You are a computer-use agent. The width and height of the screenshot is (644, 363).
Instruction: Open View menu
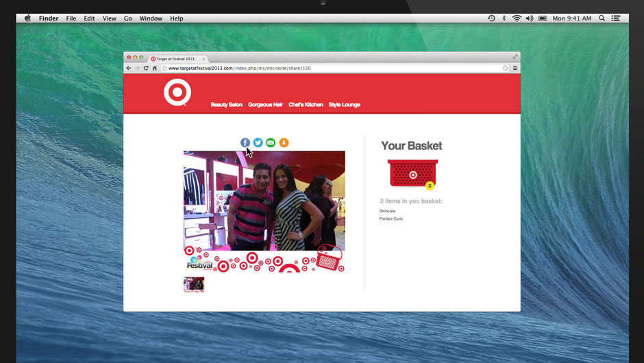click(x=109, y=18)
